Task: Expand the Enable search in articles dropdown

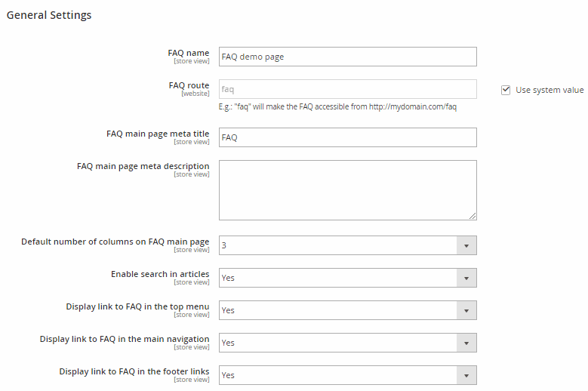Action: pos(347,278)
